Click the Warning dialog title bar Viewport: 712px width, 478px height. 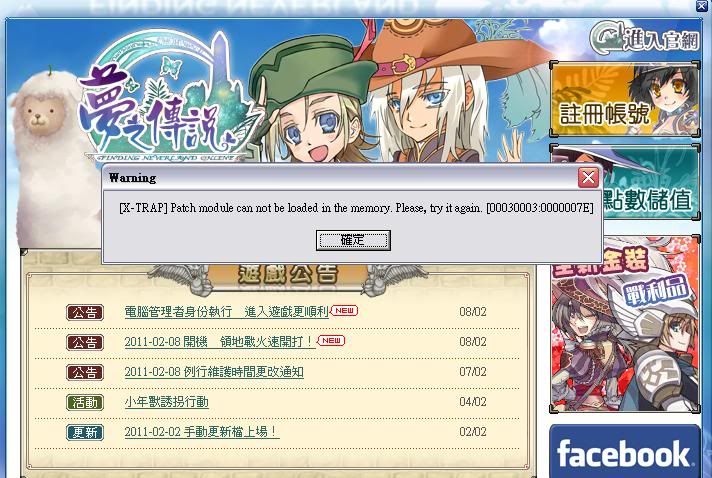point(341,177)
